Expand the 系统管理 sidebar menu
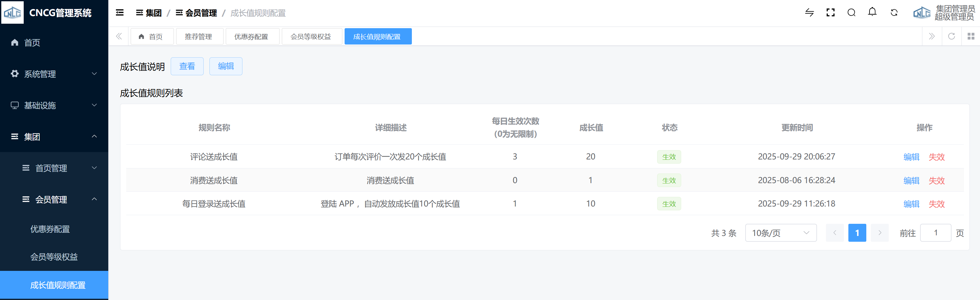This screenshot has width=980, height=300. point(54,74)
